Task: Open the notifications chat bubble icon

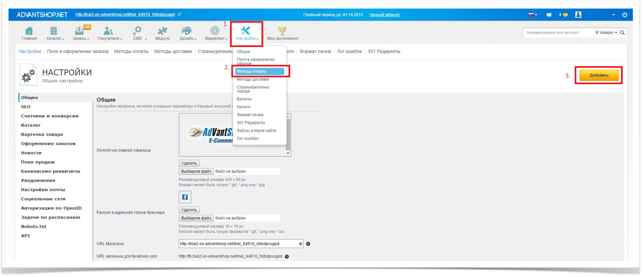Action: 565,15
